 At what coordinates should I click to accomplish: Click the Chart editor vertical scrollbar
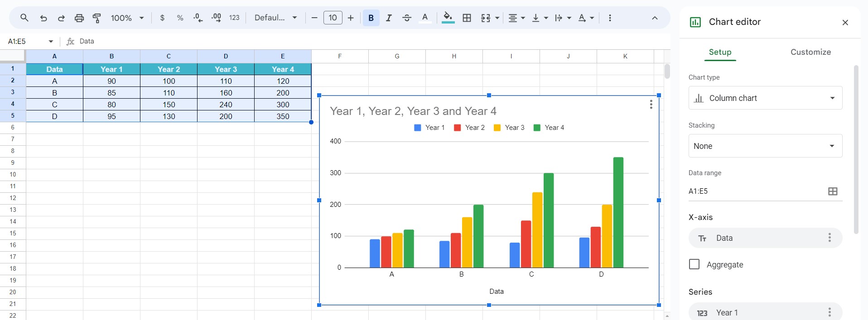(856, 149)
